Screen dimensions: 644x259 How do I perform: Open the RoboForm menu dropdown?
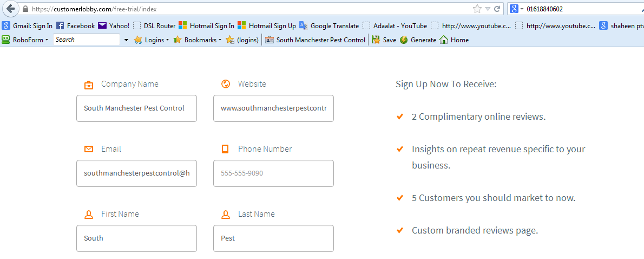click(25, 40)
